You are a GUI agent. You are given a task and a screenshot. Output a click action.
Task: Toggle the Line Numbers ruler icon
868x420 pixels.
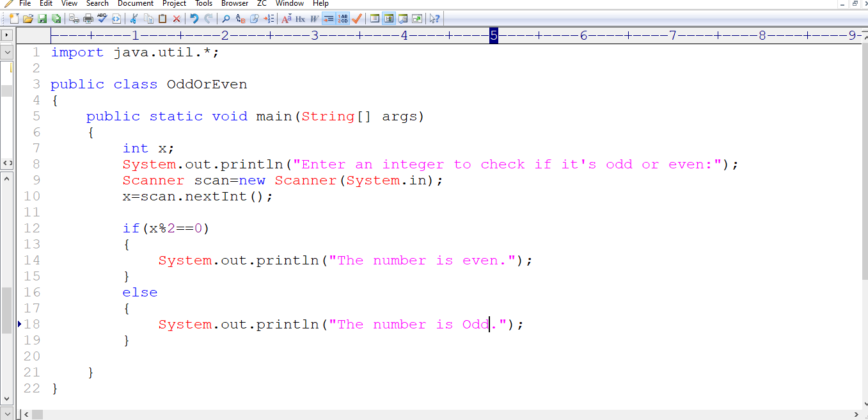342,19
